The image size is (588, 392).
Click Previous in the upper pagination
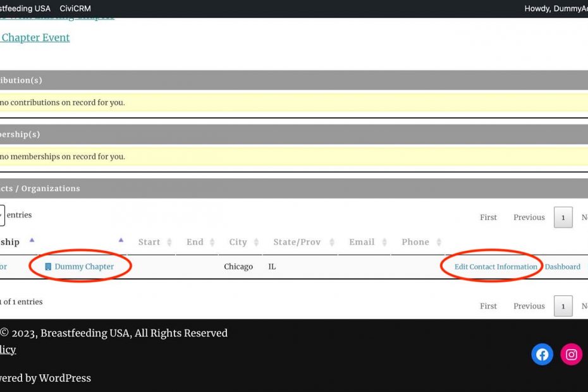click(529, 217)
